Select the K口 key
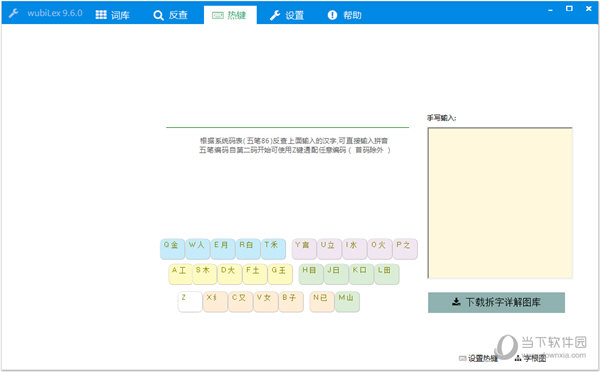This screenshot has width=600, height=372. [x=361, y=274]
